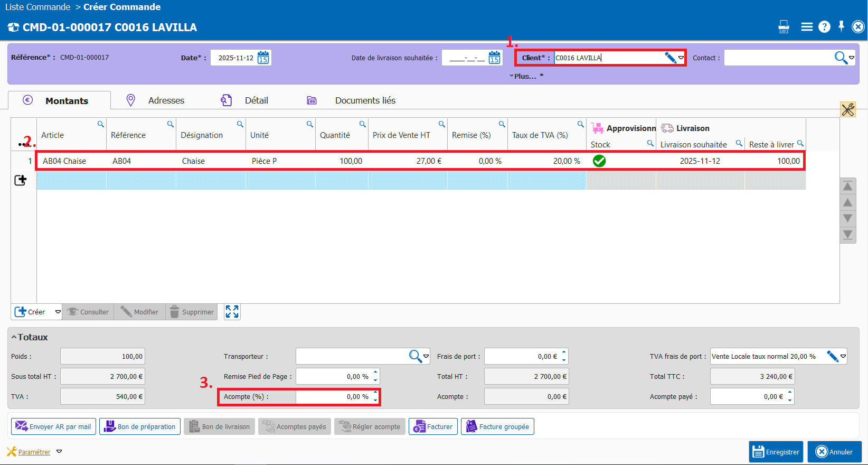The width and height of the screenshot is (868, 465).
Task: Open the Client dropdown arrow
Action: [681, 58]
